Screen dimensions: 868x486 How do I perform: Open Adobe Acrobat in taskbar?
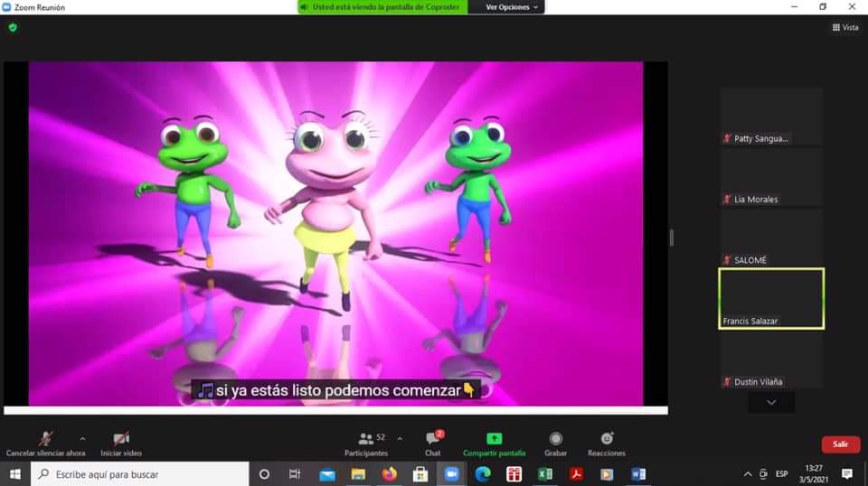(576, 474)
